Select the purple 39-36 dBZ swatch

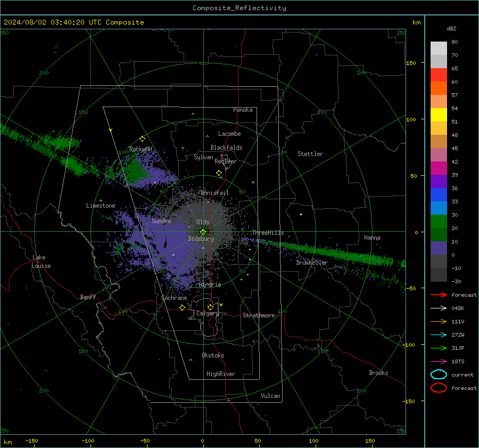(x=439, y=181)
